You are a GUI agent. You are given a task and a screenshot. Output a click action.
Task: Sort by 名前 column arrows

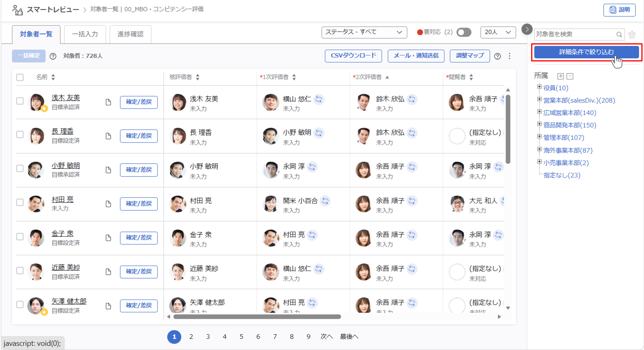point(53,77)
